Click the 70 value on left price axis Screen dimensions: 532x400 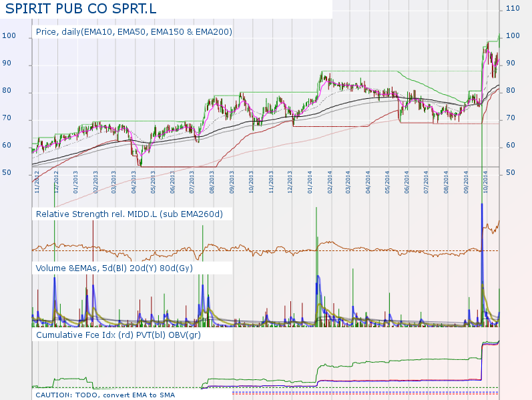[6, 118]
